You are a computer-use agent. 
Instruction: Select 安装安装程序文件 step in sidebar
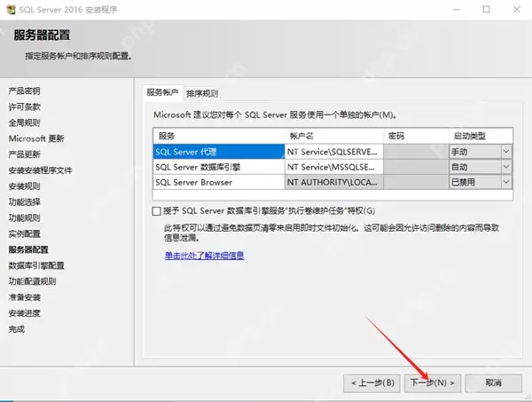coord(41,170)
